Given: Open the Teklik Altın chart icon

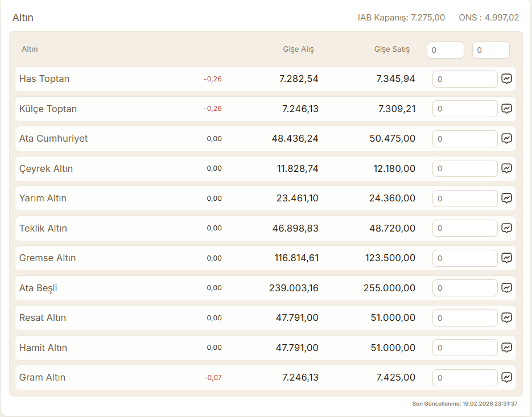Looking at the screenshot, I should click(x=506, y=228).
